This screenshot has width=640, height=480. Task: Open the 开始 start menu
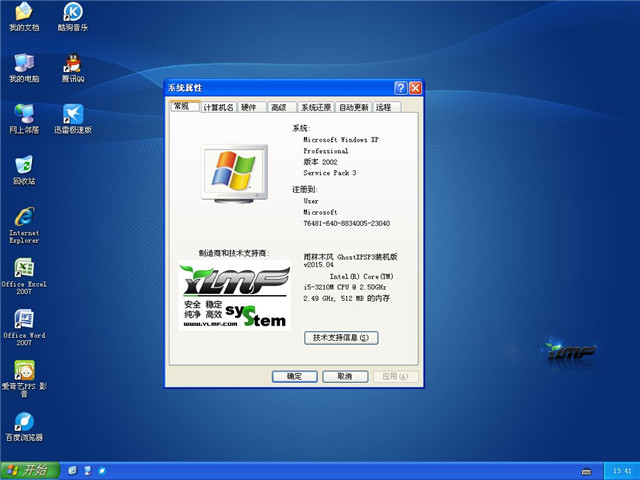(x=30, y=471)
